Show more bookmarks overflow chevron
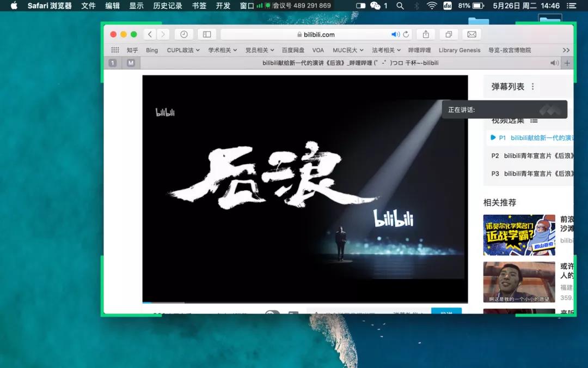The image size is (588, 368). pyautogui.click(x=566, y=50)
